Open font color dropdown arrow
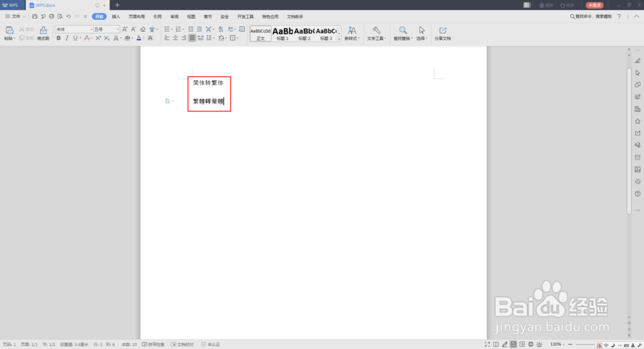This screenshot has height=349, width=644. (x=144, y=38)
